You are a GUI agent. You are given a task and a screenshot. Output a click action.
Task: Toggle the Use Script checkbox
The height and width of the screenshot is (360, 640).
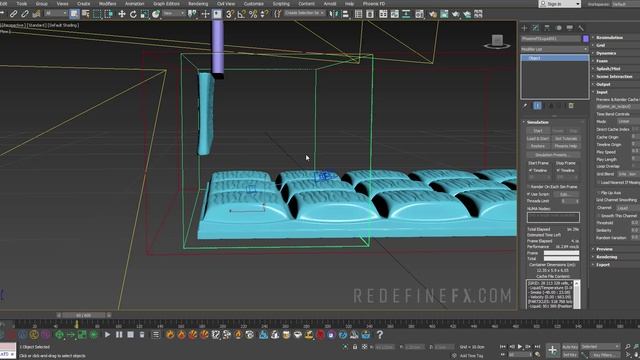pyautogui.click(x=529, y=194)
